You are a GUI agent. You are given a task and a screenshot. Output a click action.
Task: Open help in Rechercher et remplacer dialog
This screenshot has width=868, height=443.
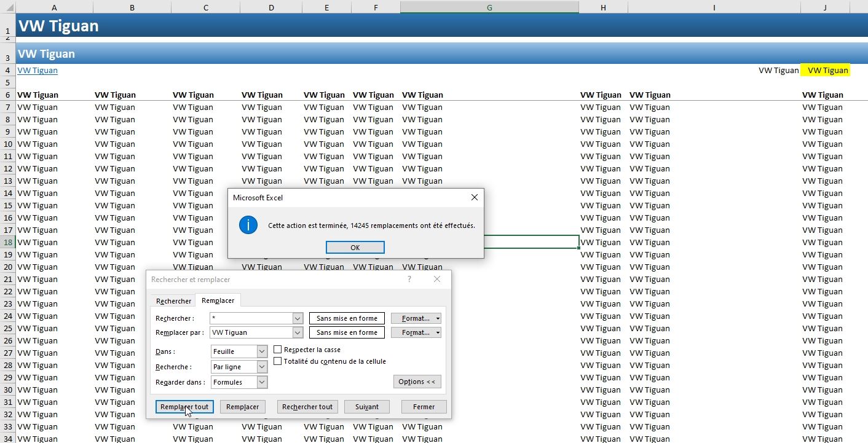coord(409,279)
